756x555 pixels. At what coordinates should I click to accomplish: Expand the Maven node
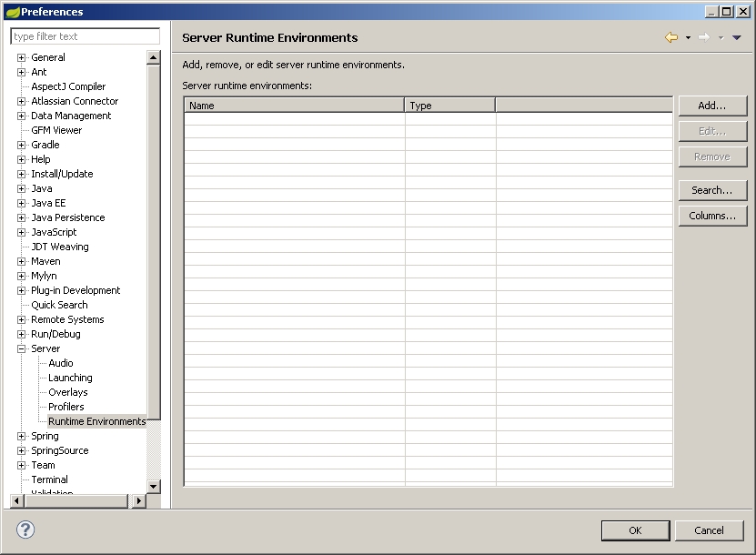click(x=21, y=261)
